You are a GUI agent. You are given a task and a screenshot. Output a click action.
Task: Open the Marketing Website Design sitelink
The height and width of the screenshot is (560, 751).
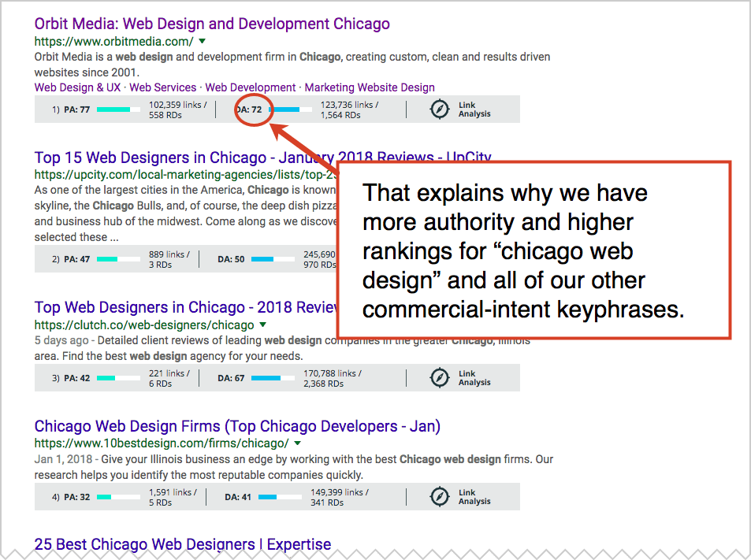coord(370,87)
